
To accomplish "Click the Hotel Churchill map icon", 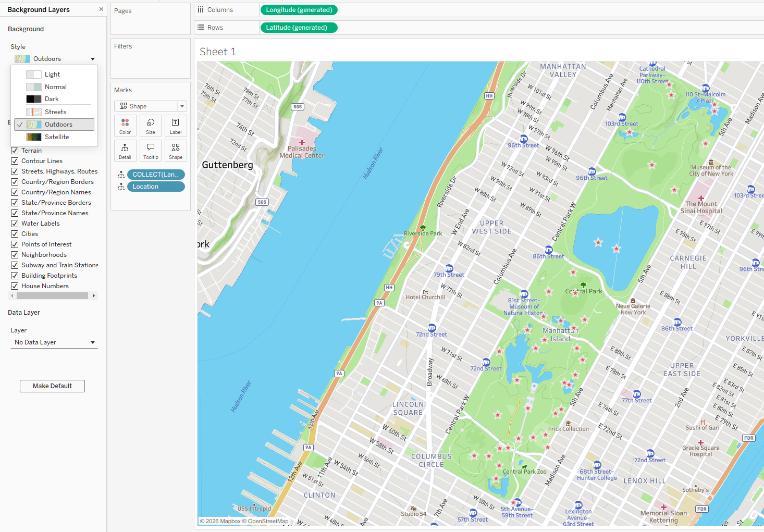I will pyautogui.click(x=426, y=292).
